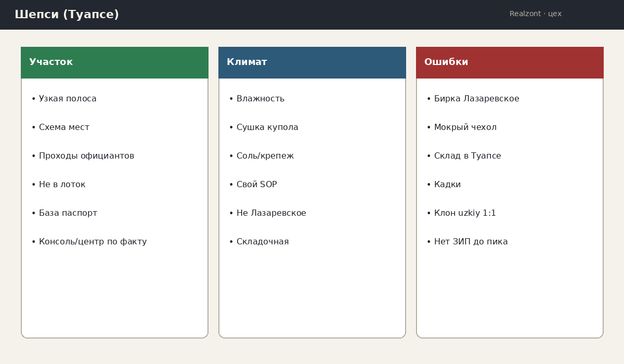Click the item Клон uzkiy 1:1
This screenshot has width=624, height=364.
461,213
